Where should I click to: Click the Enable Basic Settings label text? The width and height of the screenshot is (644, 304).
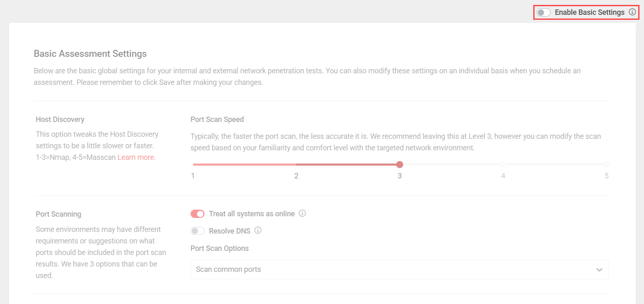[x=589, y=12]
